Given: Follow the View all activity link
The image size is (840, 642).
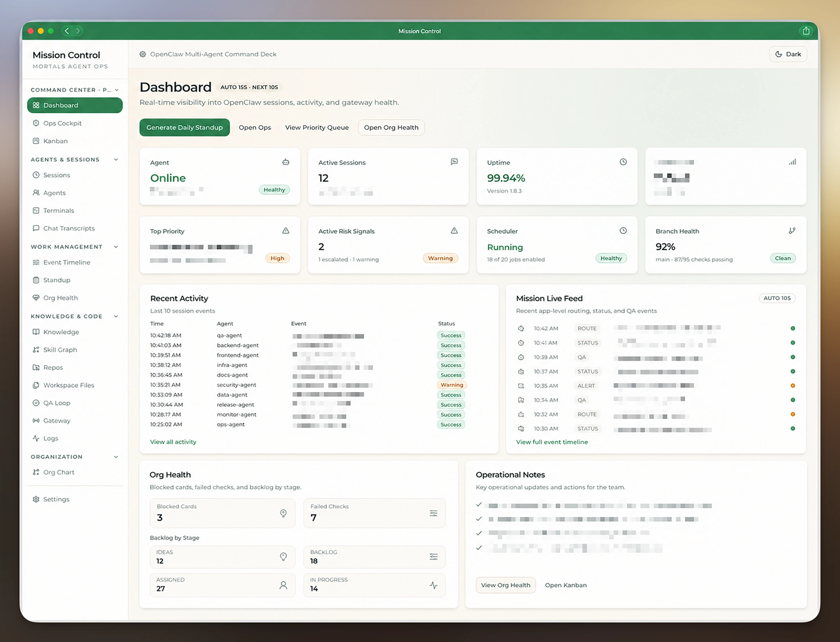Looking at the screenshot, I should coord(173,442).
